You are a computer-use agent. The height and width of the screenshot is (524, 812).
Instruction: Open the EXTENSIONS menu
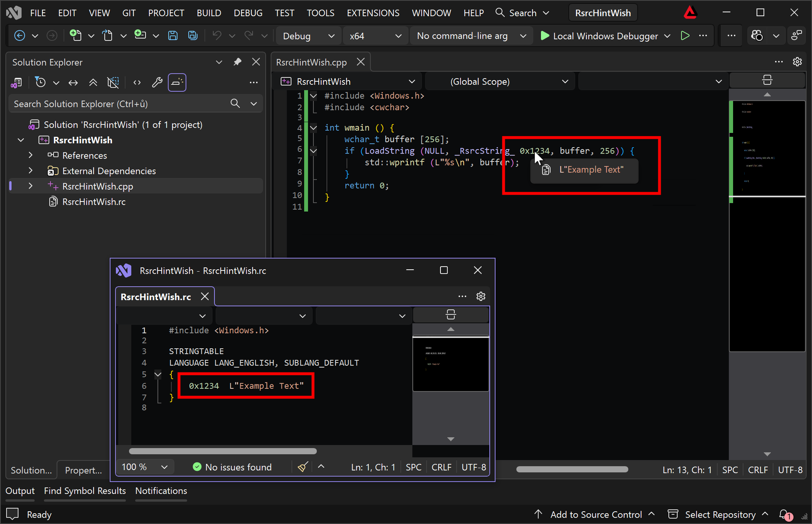coord(373,13)
